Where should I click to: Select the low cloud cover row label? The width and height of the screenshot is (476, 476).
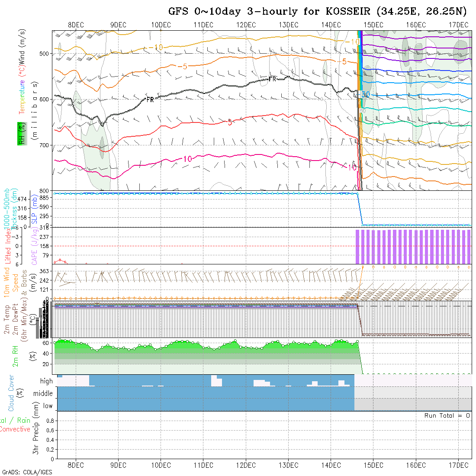pyautogui.click(x=48, y=406)
